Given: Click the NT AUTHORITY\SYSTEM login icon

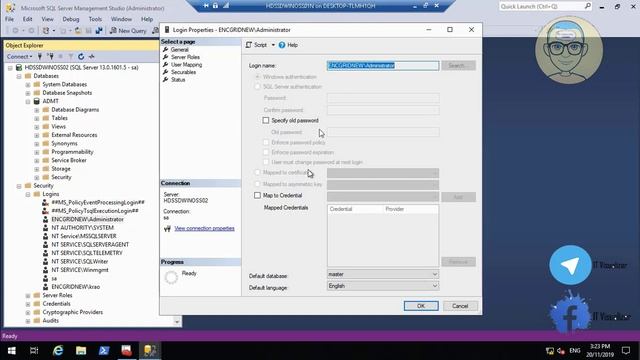Looking at the screenshot, I should tap(45, 228).
